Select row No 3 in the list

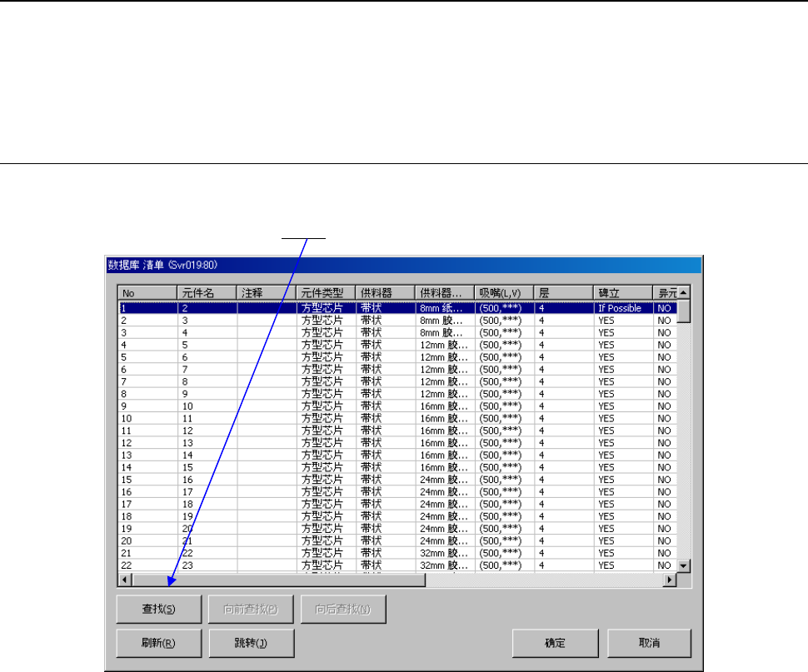pyautogui.click(x=397, y=332)
